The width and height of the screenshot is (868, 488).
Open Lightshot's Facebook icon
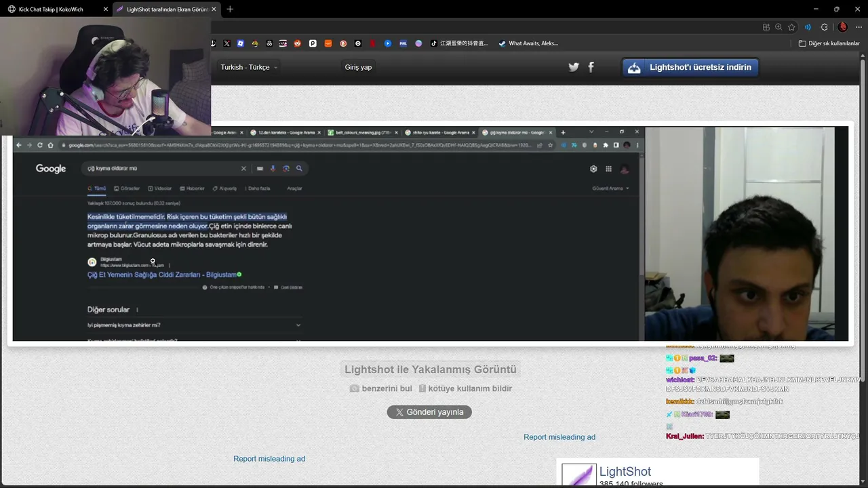pyautogui.click(x=591, y=67)
